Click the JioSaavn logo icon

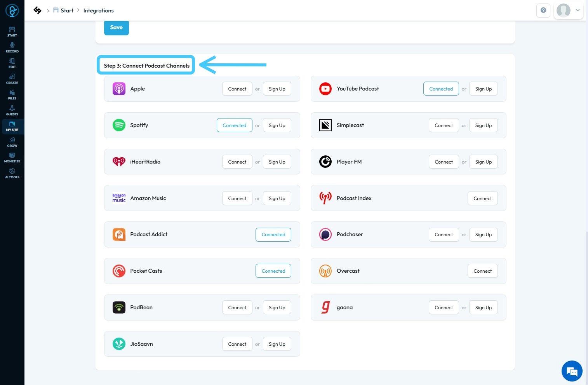point(119,344)
